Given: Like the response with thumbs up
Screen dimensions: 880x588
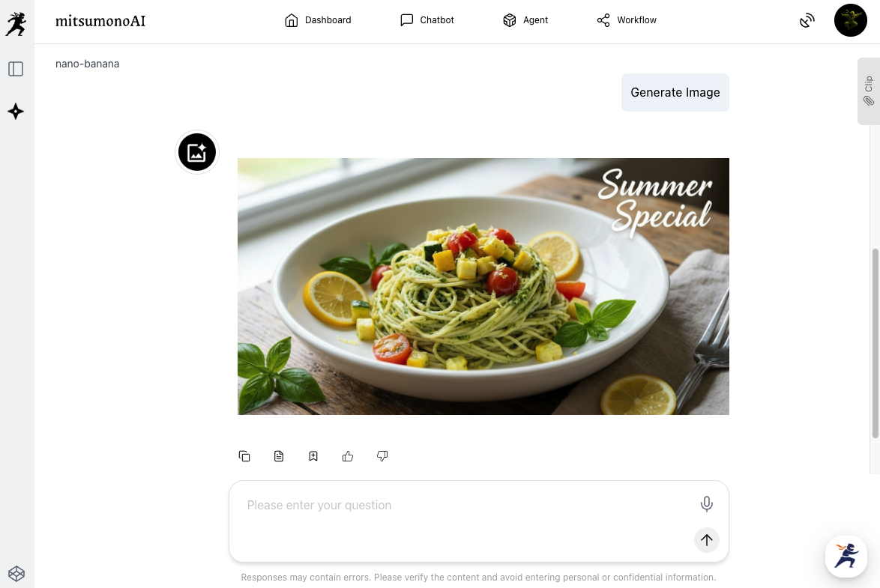Looking at the screenshot, I should (348, 456).
